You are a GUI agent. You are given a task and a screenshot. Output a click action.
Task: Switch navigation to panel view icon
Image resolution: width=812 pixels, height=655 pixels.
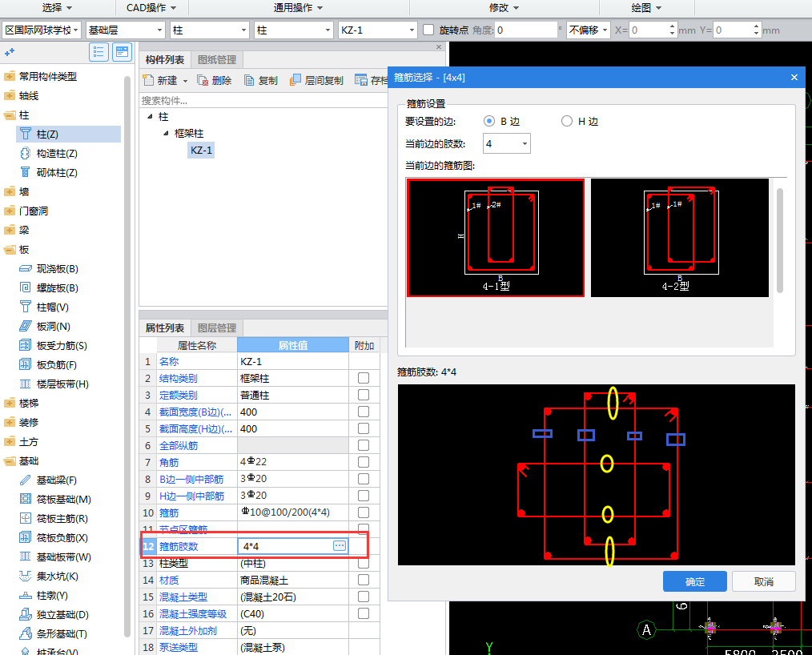pyautogui.click(x=123, y=52)
